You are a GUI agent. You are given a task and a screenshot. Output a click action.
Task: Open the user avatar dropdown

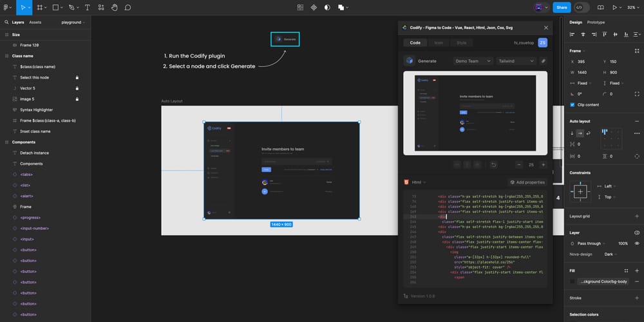coord(541,7)
